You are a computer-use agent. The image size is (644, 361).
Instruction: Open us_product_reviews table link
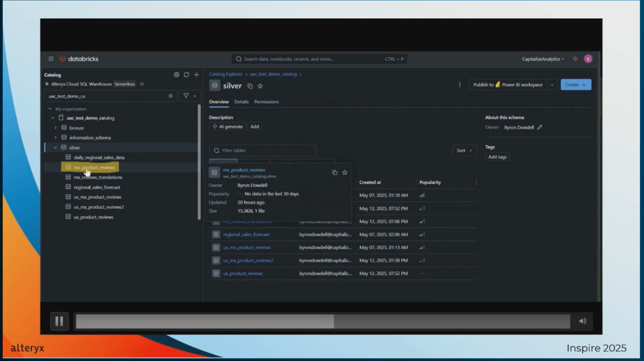pyautogui.click(x=243, y=273)
